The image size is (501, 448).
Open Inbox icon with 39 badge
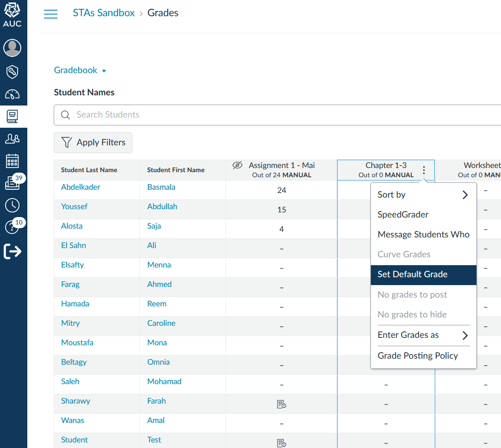(x=13, y=183)
